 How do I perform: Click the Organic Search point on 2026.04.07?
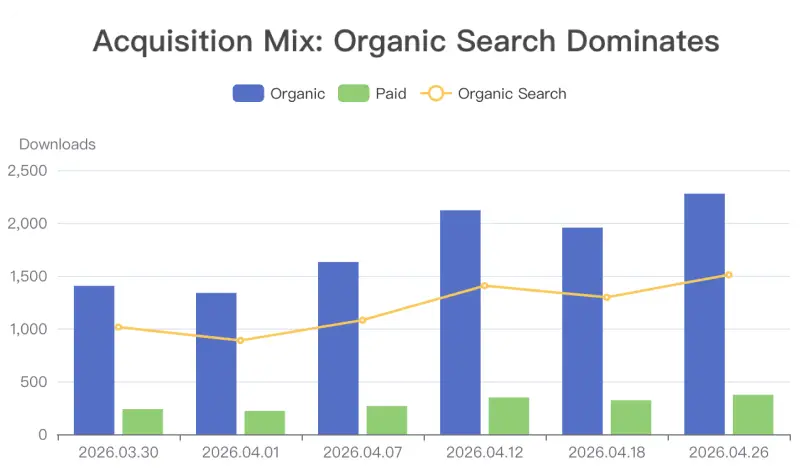[362, 320]
